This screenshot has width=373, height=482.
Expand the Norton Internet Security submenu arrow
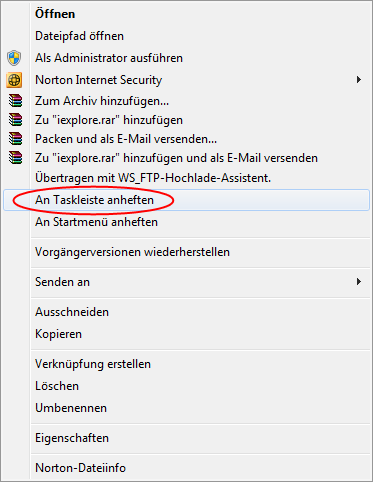coord(359,80)
